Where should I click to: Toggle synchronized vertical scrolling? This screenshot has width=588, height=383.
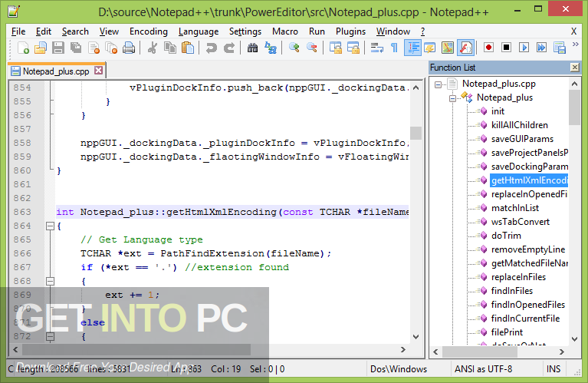tap(335, 48)
